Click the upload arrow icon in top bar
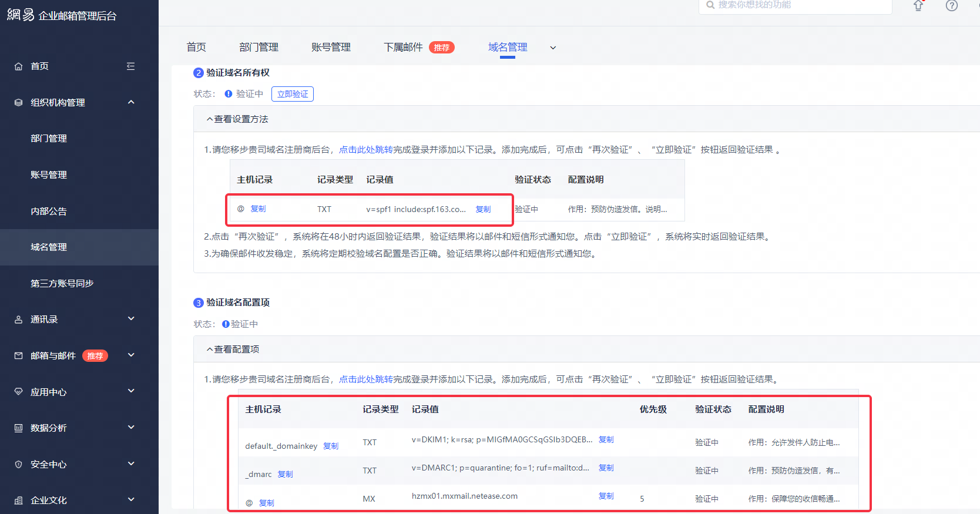980x514 pixels. (x=918, y=6)
